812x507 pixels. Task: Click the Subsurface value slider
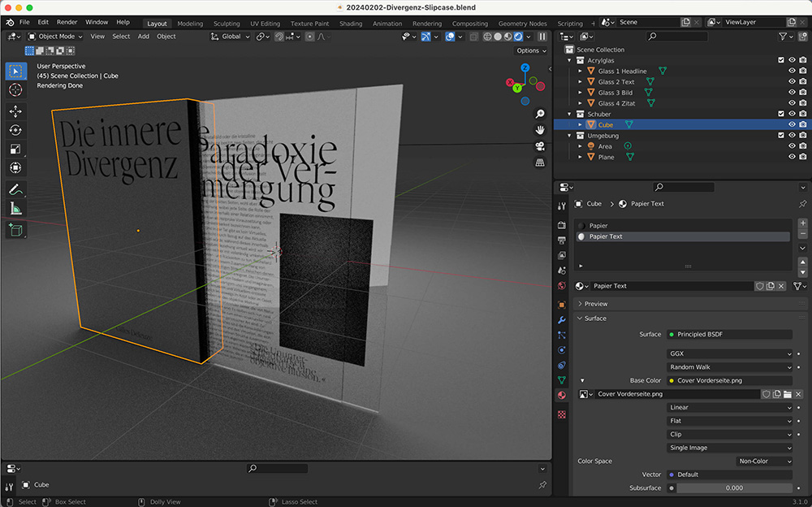tap(733, 487)
